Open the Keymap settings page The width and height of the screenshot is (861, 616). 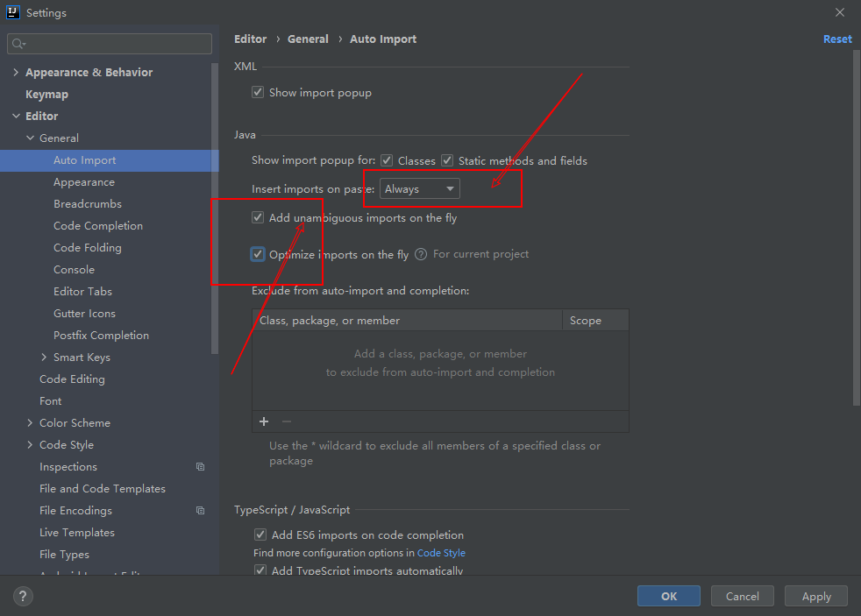46,95
